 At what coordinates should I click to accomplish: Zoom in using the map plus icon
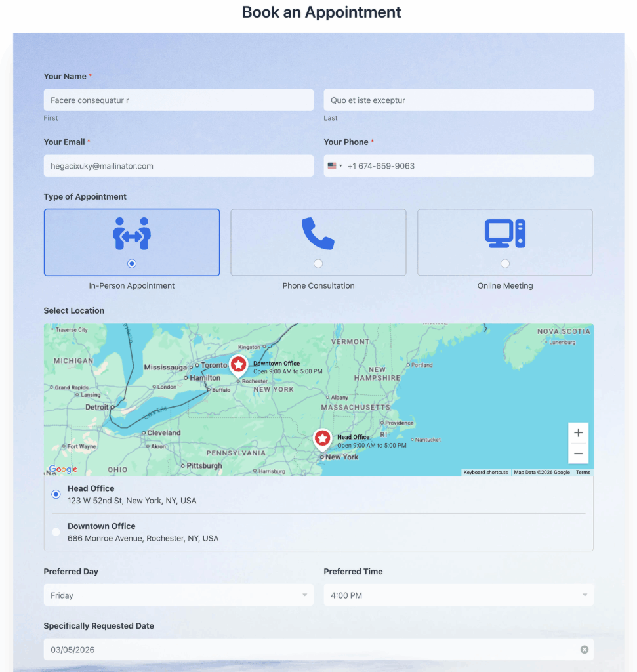578,432
